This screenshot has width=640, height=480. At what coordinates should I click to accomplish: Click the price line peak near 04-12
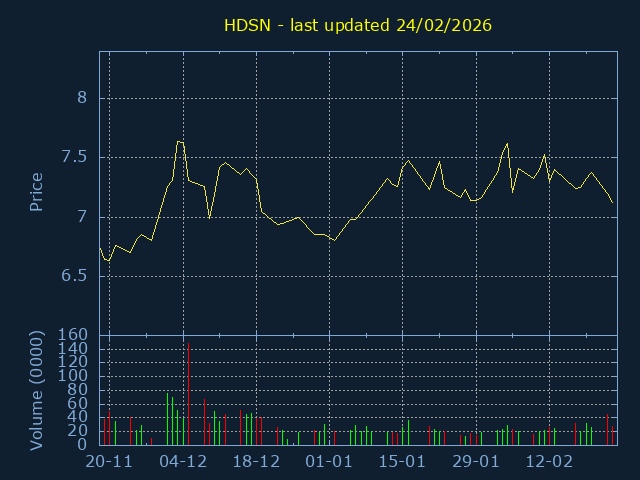[180, 142]
